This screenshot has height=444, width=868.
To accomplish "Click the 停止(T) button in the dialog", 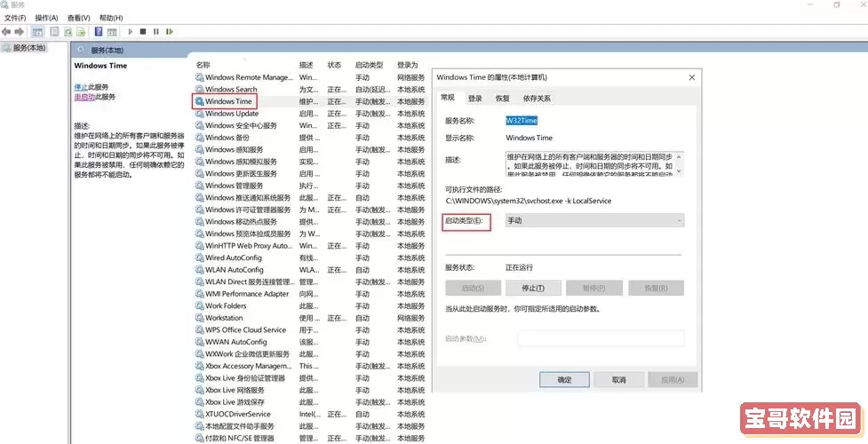I will click(534, 288).
